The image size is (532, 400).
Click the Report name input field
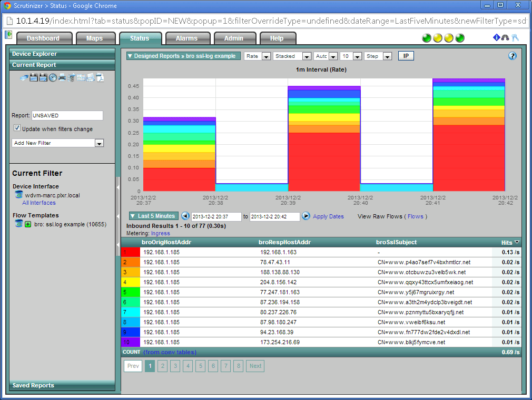[67, 115]
